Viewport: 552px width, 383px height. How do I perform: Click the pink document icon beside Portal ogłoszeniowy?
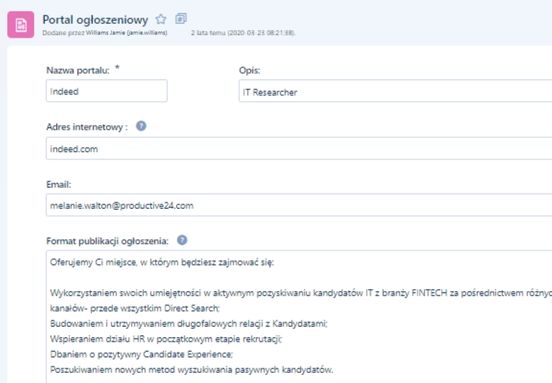(21, 25)
